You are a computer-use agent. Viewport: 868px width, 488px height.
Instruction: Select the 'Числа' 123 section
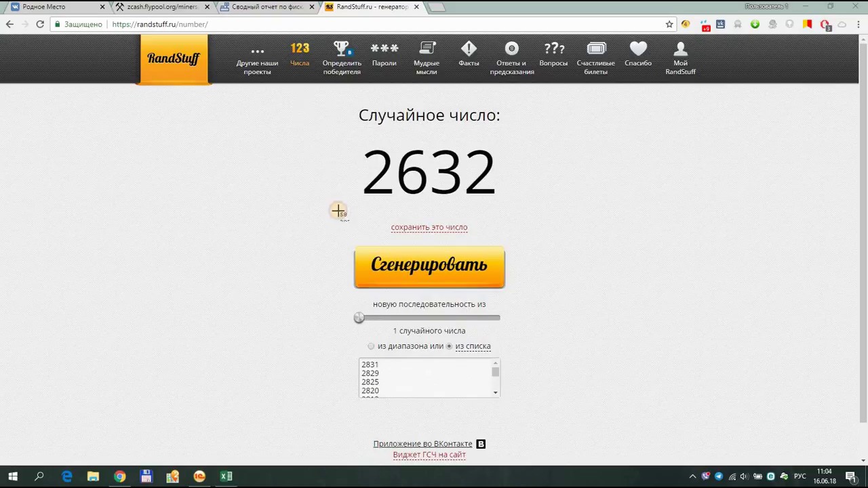click(x=300, y=54)
